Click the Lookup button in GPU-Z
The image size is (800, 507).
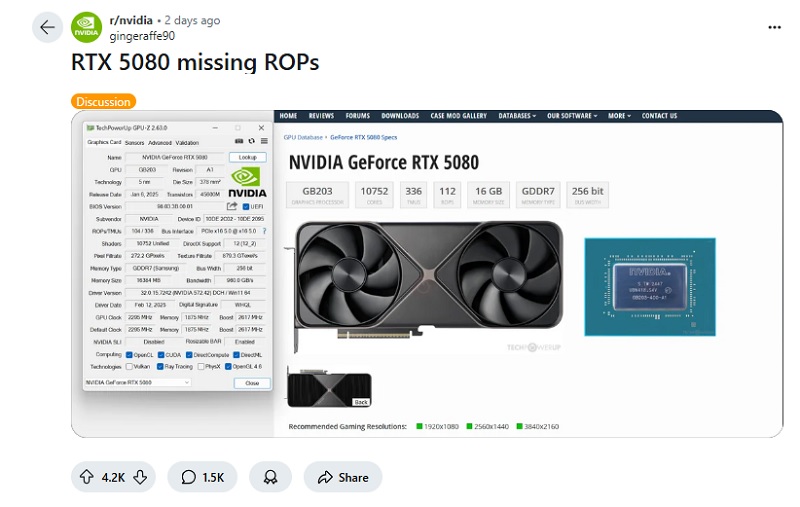(247, 157)
